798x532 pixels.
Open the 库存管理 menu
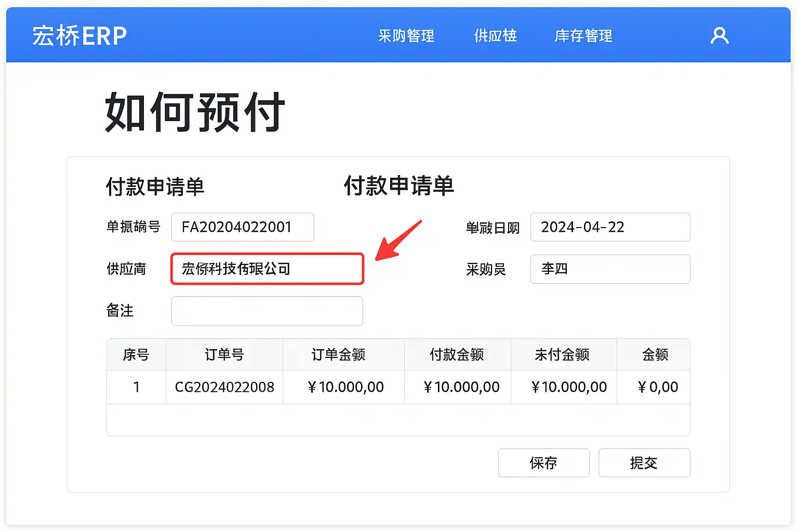point(583,36)
